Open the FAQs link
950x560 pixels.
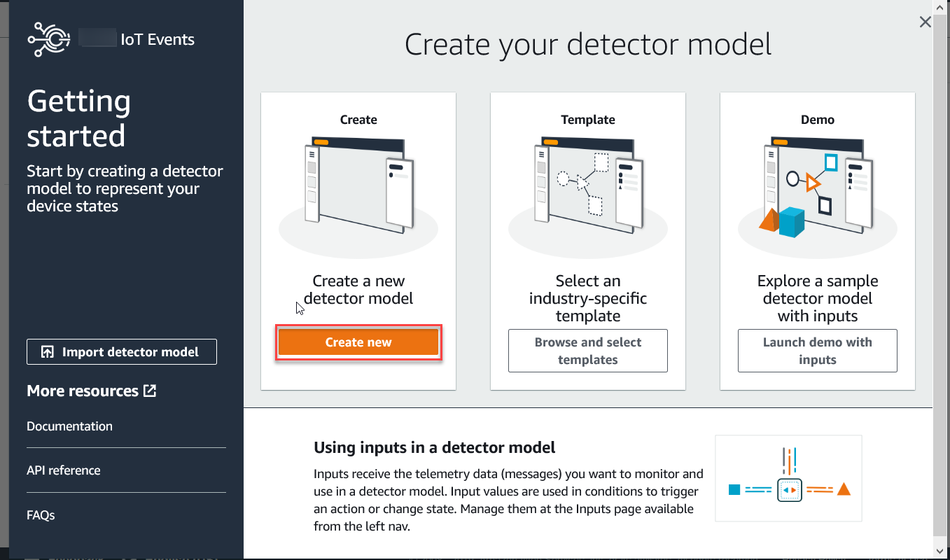(x=41, y=515)
